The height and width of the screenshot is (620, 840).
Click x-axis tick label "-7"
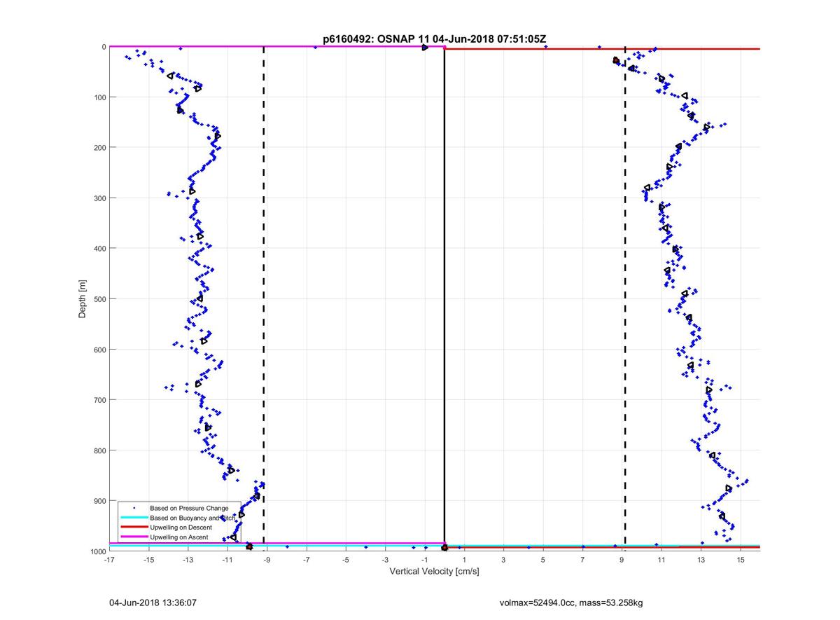(x=306, y=560)
